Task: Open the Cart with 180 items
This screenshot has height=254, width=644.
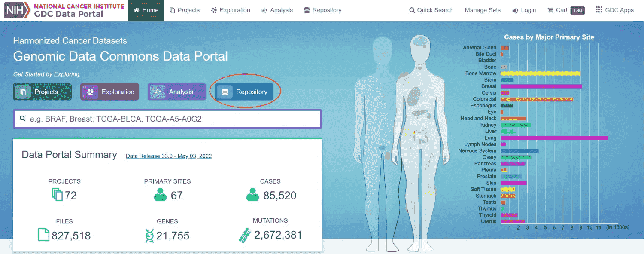Action: (x=566, y=10)
